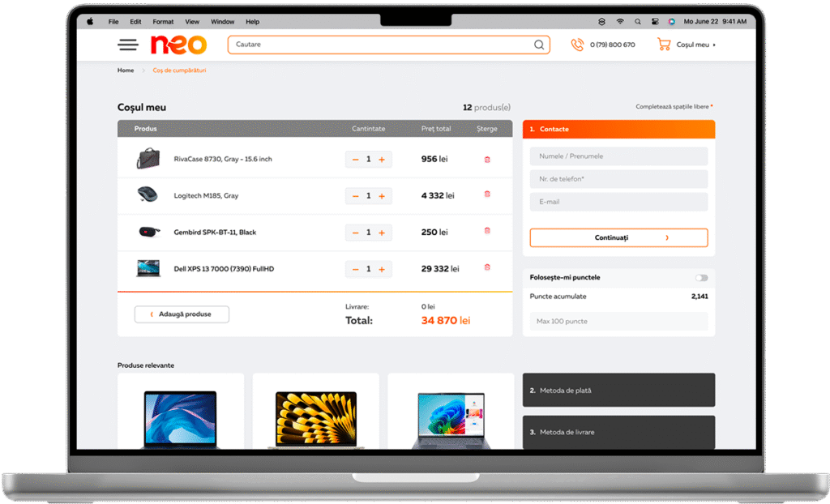Remove Dell XPS 13 with trash icon

[487, 267]
